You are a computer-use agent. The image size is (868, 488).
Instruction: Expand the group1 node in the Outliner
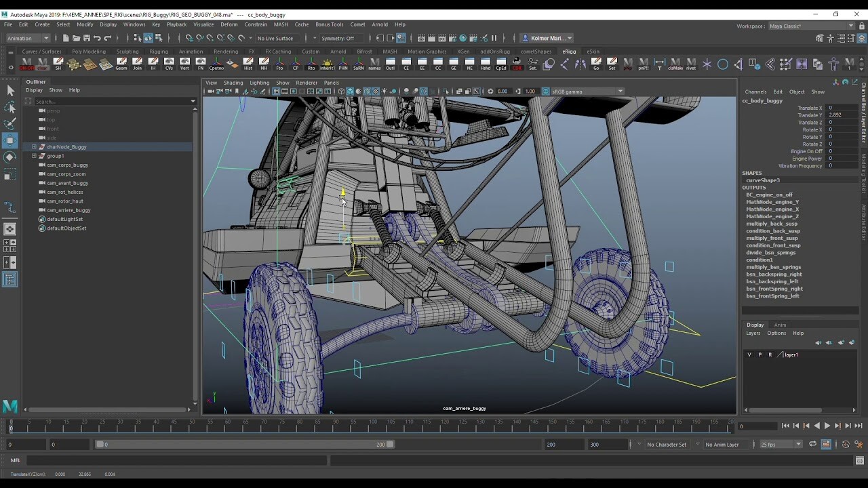click(x=34, y=156)
